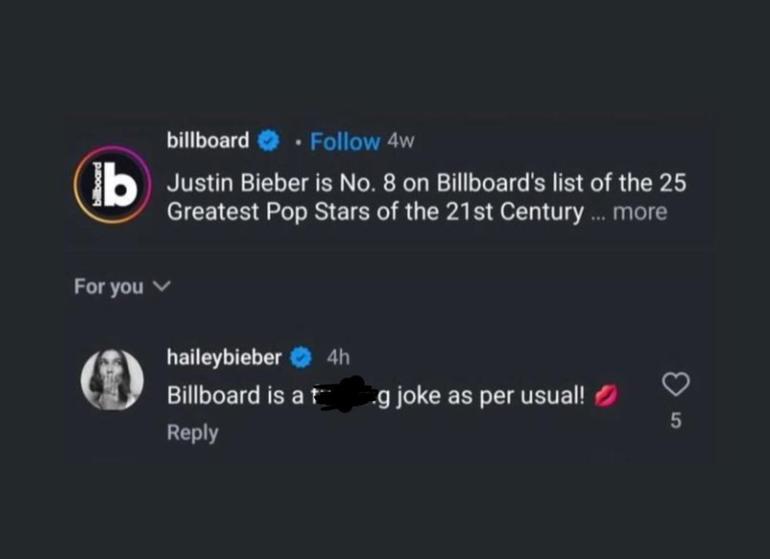This screenshot has width=770, height=559.
Task: View the 5 likes on the comment
Action: click(676, 421)
